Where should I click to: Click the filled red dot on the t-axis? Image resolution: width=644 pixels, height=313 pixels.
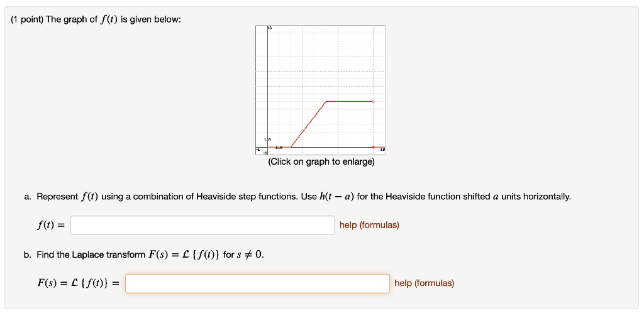(x=374, y=147)
